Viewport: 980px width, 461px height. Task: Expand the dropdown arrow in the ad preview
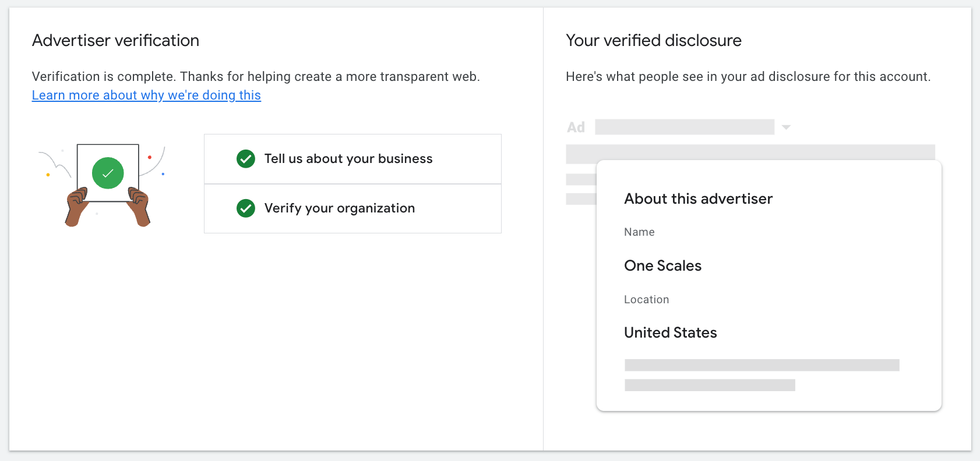coord(786,127)
